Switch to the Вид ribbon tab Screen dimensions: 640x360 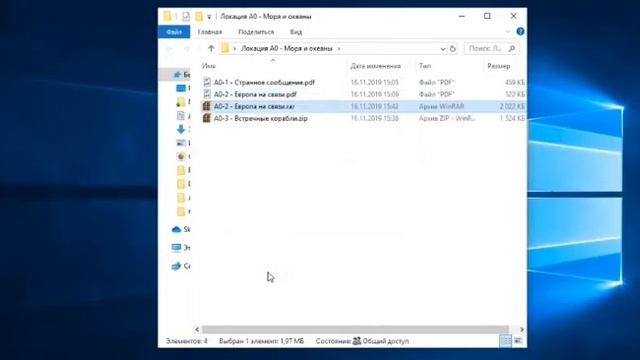point(296,32)
